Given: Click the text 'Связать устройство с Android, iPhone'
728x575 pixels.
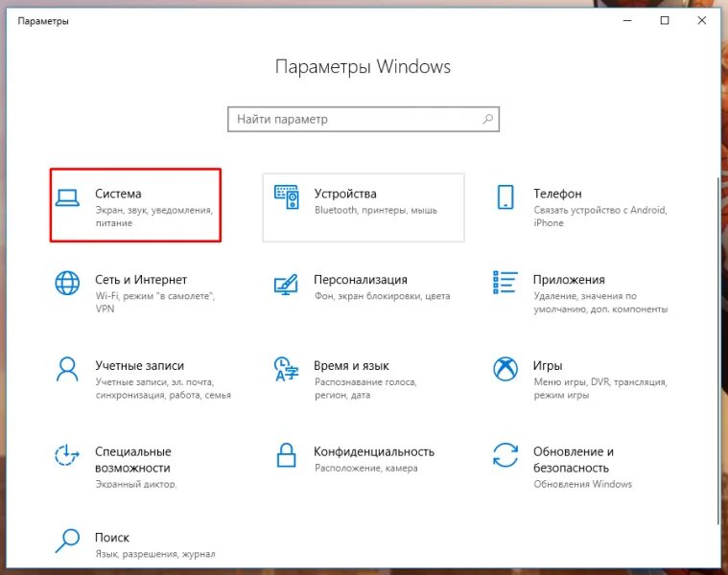Looking at the screenshot, I should coord(600,217).
